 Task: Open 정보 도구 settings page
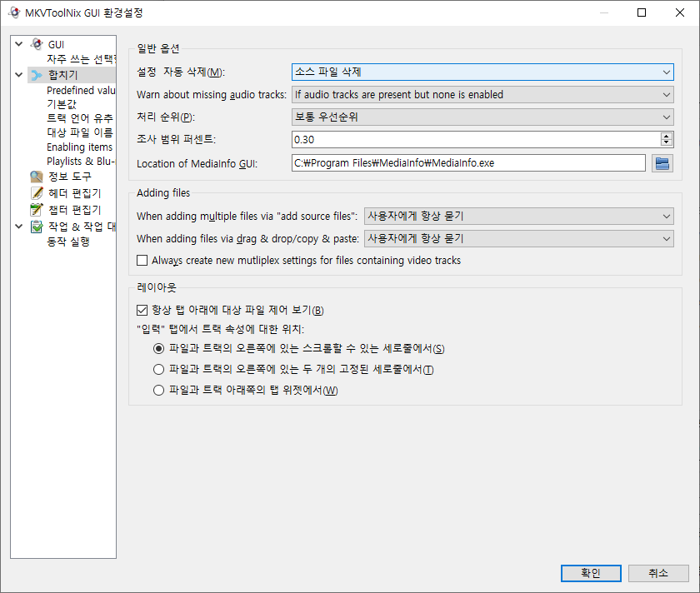click(70, 177)
